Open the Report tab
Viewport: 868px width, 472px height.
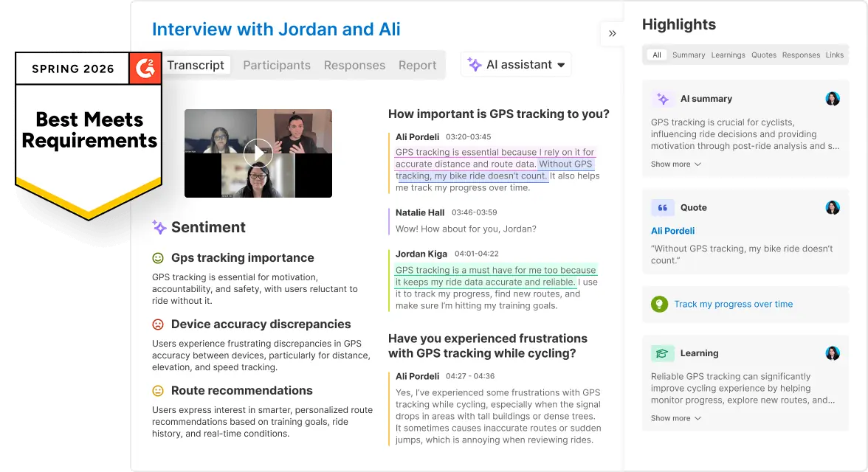417,65
